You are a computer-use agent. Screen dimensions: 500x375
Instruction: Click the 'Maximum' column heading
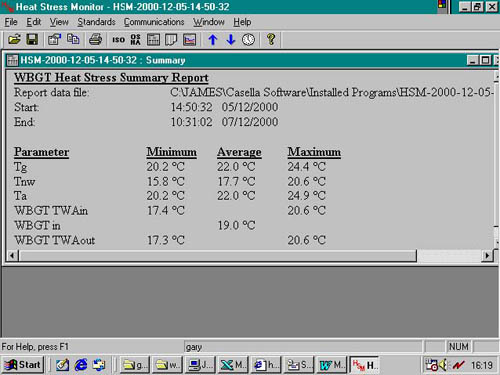point(314,152)
